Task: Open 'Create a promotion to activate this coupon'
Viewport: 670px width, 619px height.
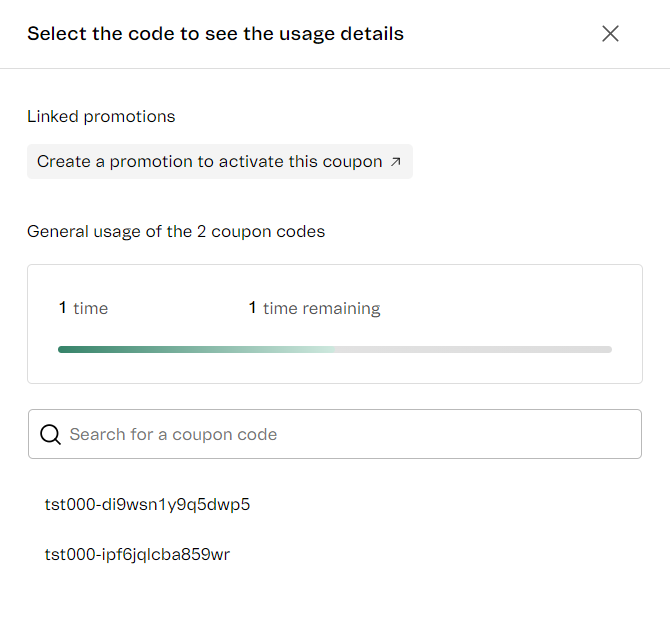Action: 210,161
